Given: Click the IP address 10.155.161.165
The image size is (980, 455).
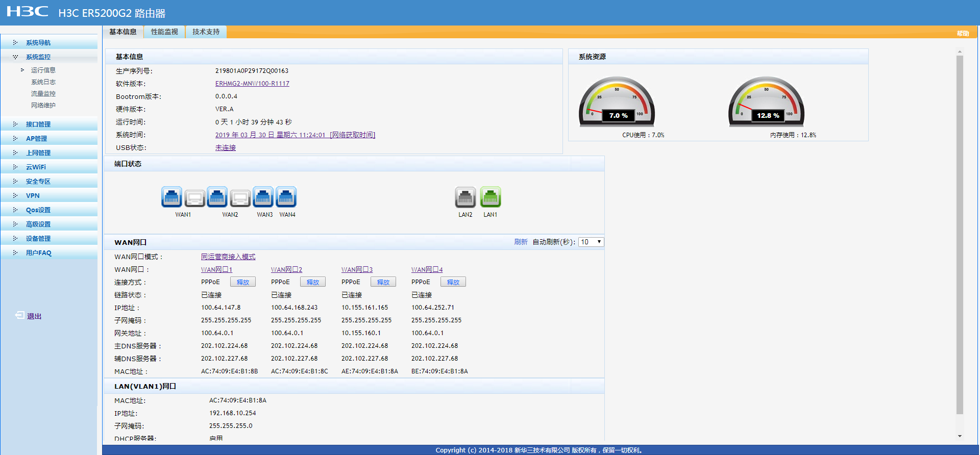Looking at the screenshot, I should pyautogui.click(x=364, y=308).
